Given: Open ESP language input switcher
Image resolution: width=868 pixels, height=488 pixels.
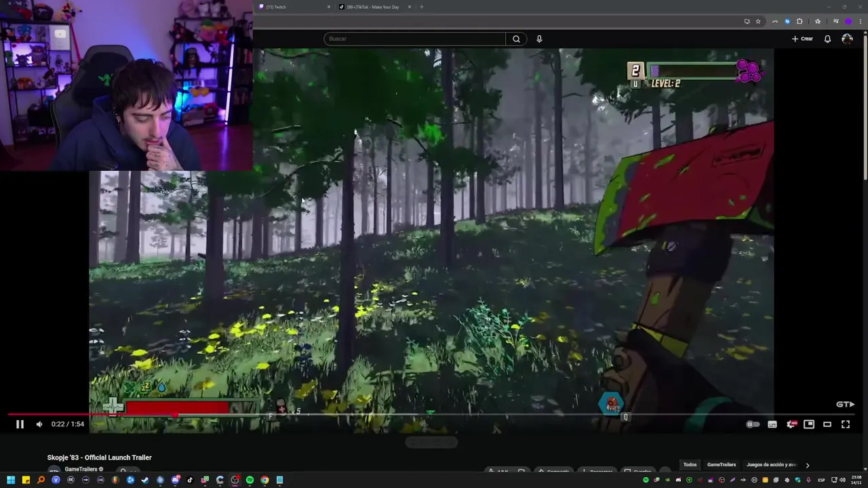Looking at the screenshot, I should point(821,480).
